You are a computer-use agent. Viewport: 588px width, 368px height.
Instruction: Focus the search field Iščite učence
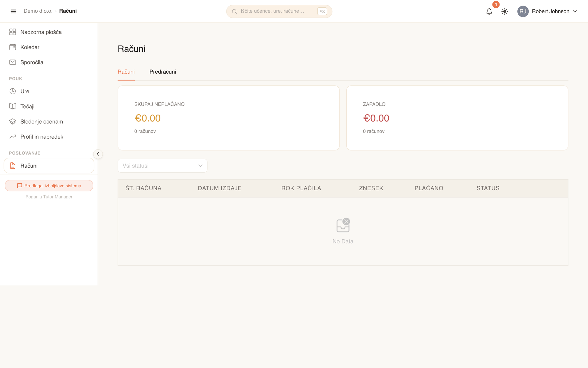coord(279,11)
